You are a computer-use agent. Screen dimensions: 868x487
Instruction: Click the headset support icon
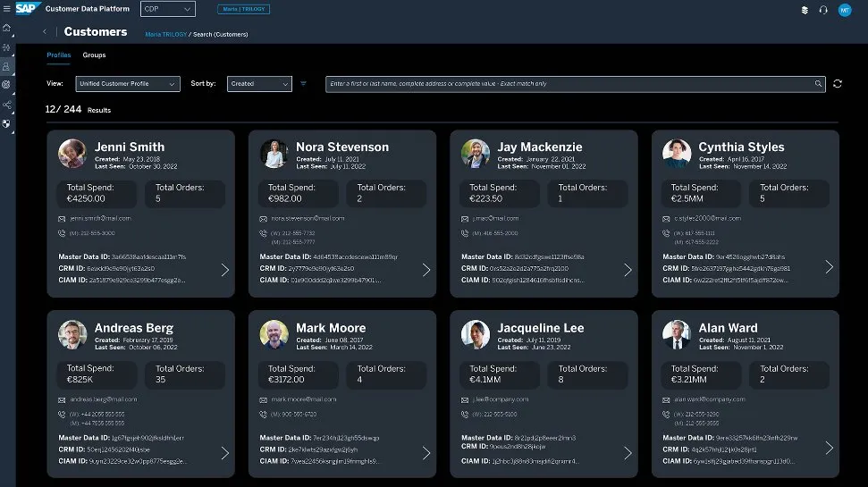click(x=822, y=10)
